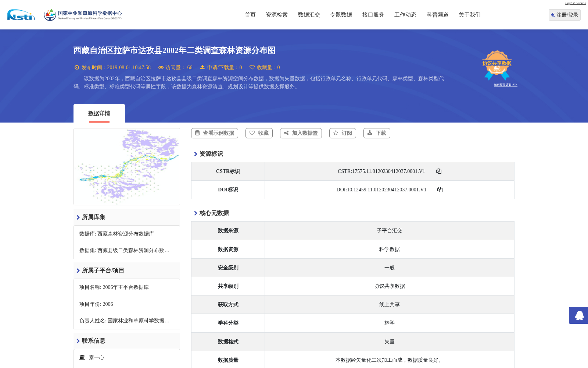
Task: Click the page title 西藏自治区拉萨市达孜县2002年
Action: click(x=174, y=50)
